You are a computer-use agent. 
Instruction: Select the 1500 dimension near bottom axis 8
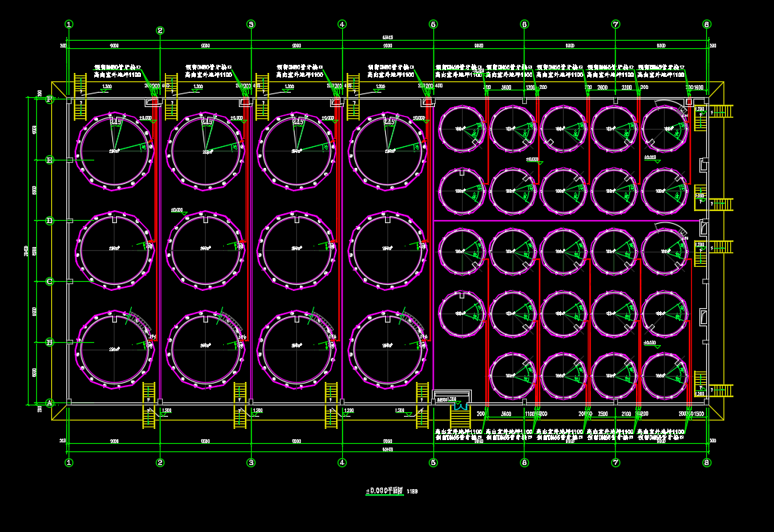pyautogui.click(x=699, y=414)
